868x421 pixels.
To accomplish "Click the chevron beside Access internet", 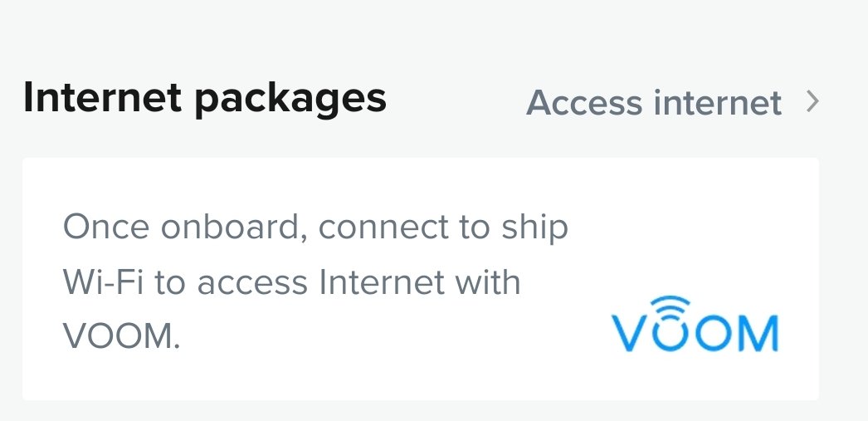I will tap(812, 102).
